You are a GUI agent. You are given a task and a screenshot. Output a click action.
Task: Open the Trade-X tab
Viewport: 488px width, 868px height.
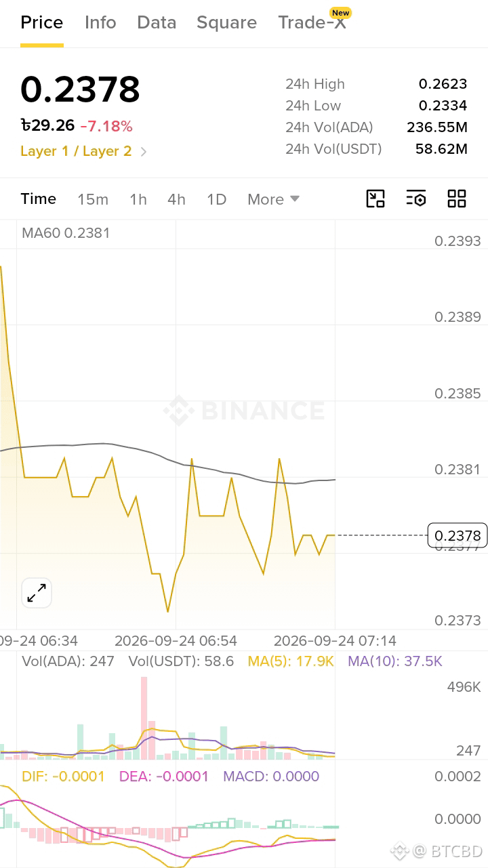point(312,22)
